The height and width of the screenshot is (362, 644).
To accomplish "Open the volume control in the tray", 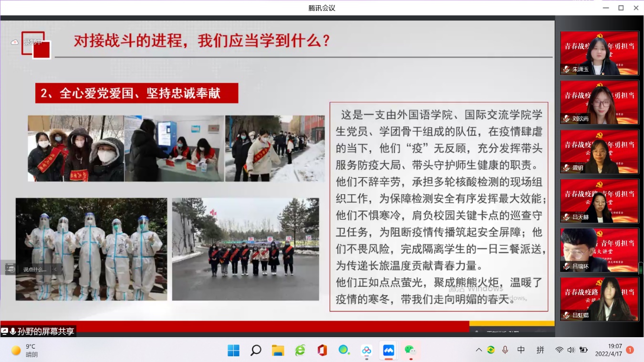I will pyautogui.click(x=571, y=350).
